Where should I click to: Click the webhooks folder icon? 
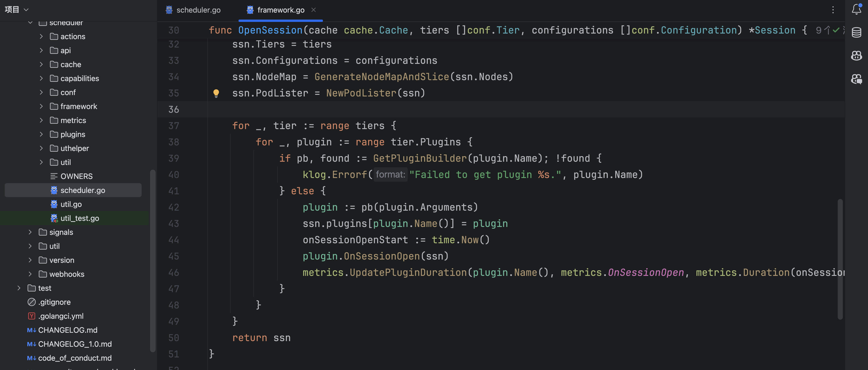(43, 274)
